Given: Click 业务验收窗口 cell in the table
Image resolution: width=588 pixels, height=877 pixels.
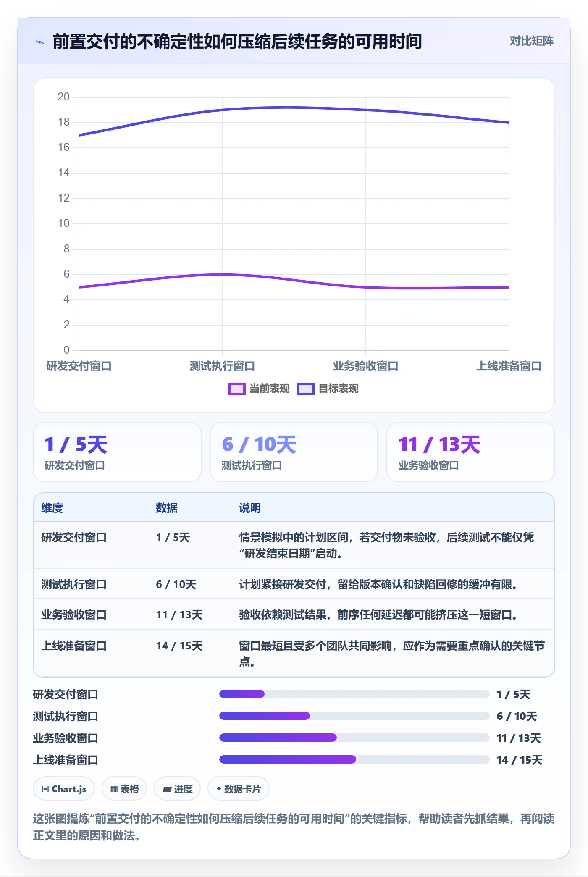Looking at the screenshot, I should pyautogui.click(x=74, y=614).
